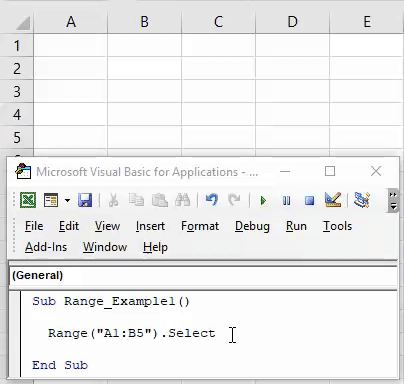Screen dimensions: 404x384
Task: Open the Run menu
Action: click(x=296, y=226)
